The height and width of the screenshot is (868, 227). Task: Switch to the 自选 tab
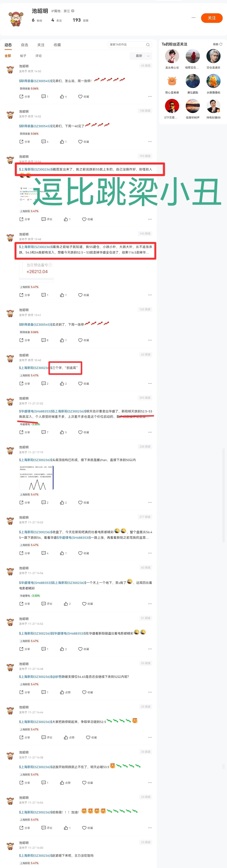[25, 45]
